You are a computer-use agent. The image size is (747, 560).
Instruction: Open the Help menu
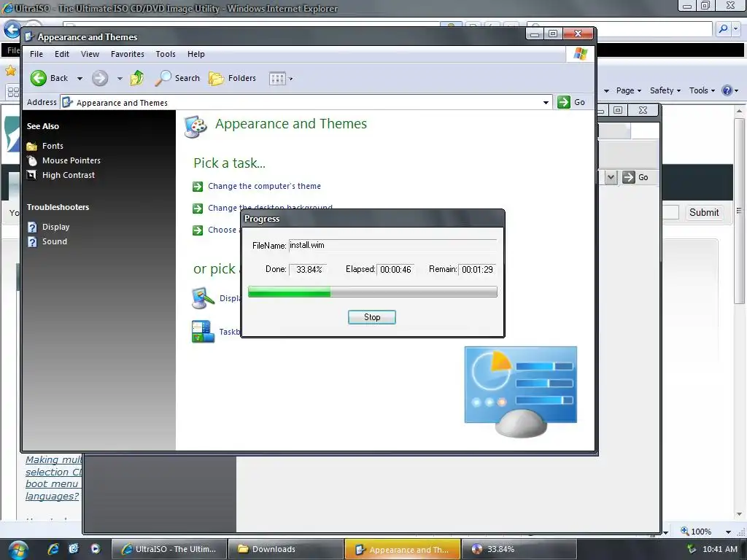coord(196,54)
